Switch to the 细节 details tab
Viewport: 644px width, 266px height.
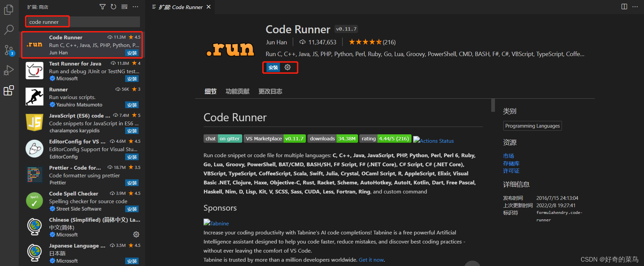[211, 91]
